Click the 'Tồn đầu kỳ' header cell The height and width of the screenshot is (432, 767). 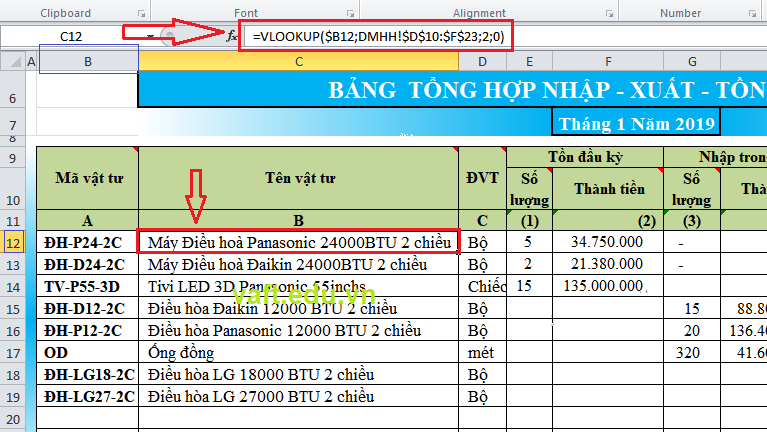coord(585,157)
